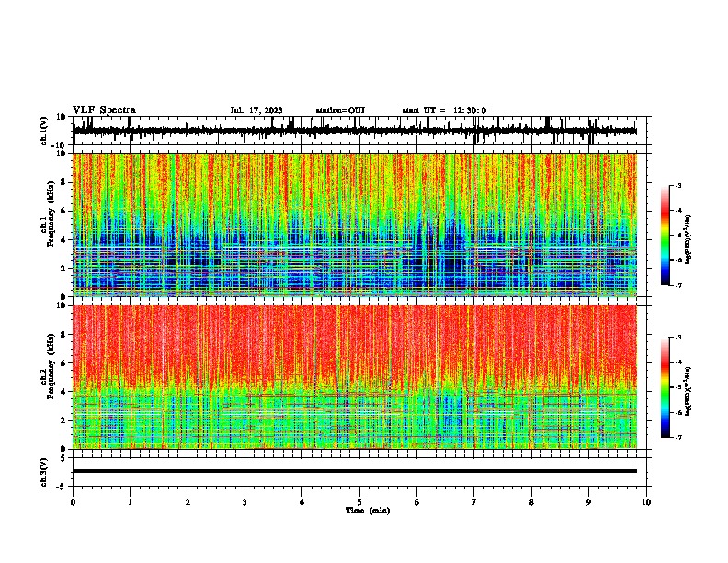Click the "-7" label below ch.2 colorbar

[677, 438]
